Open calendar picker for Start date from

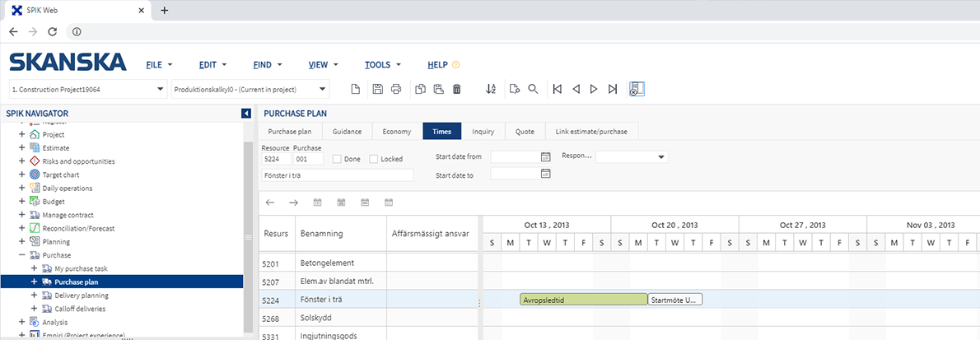545,156
